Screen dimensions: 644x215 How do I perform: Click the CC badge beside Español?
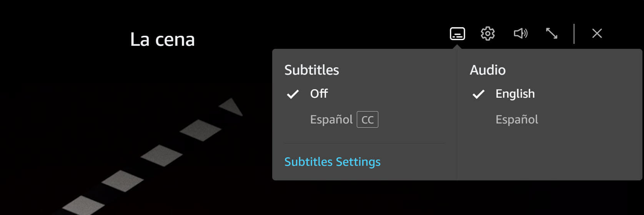[368, 120]
